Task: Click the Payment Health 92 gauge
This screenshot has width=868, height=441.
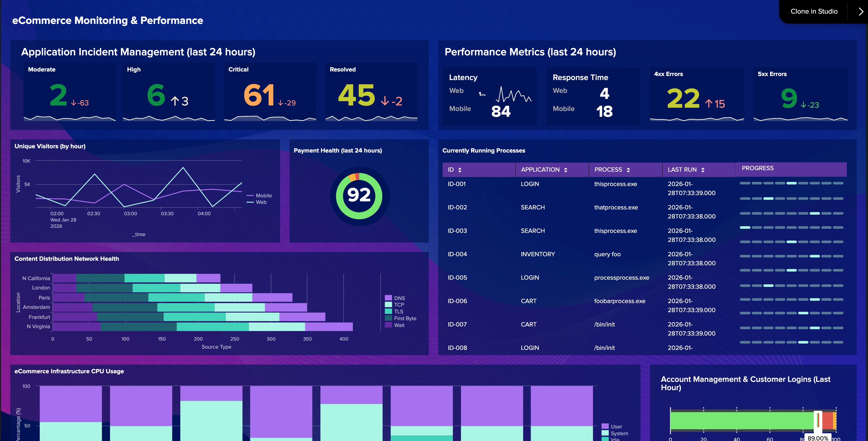Action: pos(359,196)
